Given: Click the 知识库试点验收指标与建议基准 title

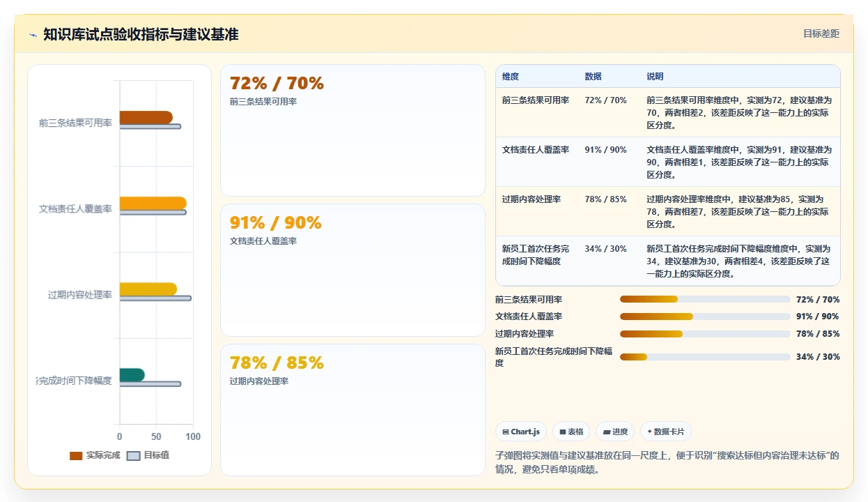Looking at the screenshot, I should point(141,34).
